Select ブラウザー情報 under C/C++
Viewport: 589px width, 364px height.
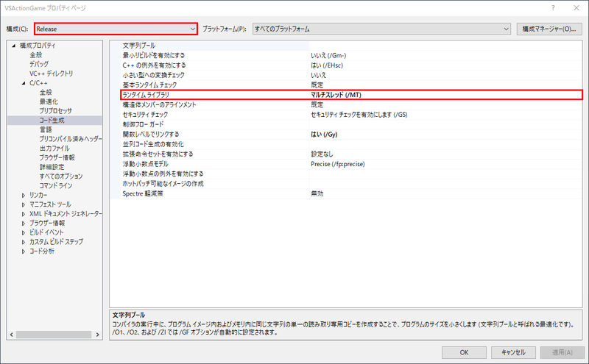pyautogui.click(x=57, y=157)
